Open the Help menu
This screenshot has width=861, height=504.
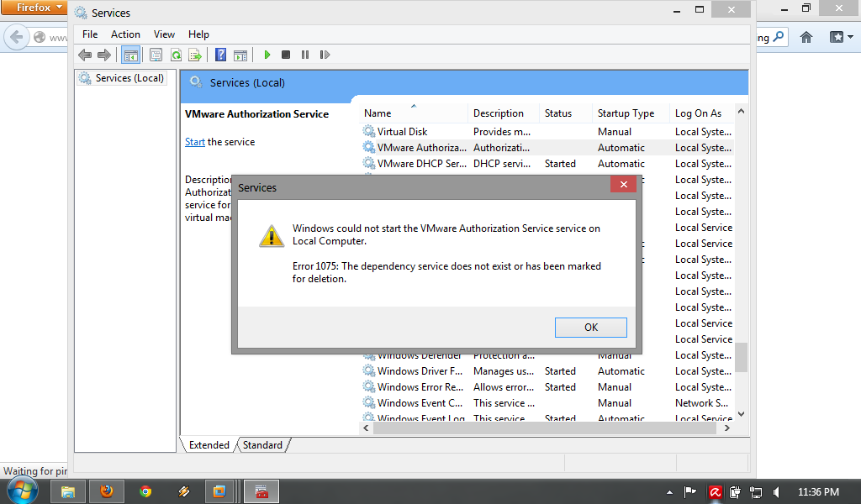point(198,34)
